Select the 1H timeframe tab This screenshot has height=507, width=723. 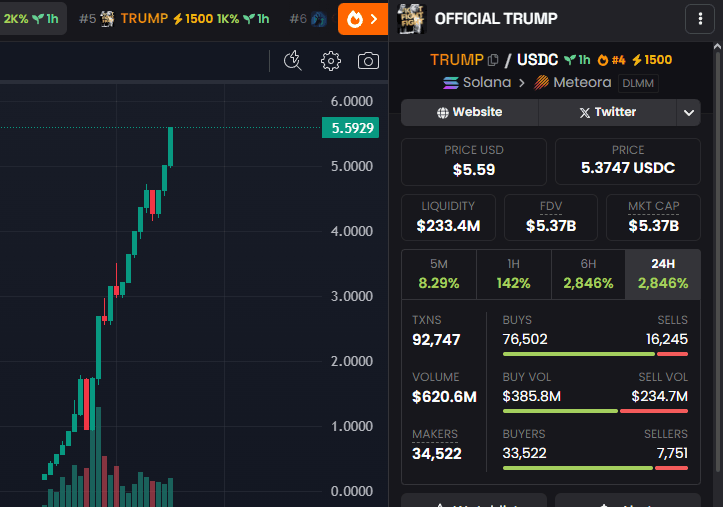tap(513, 274)
